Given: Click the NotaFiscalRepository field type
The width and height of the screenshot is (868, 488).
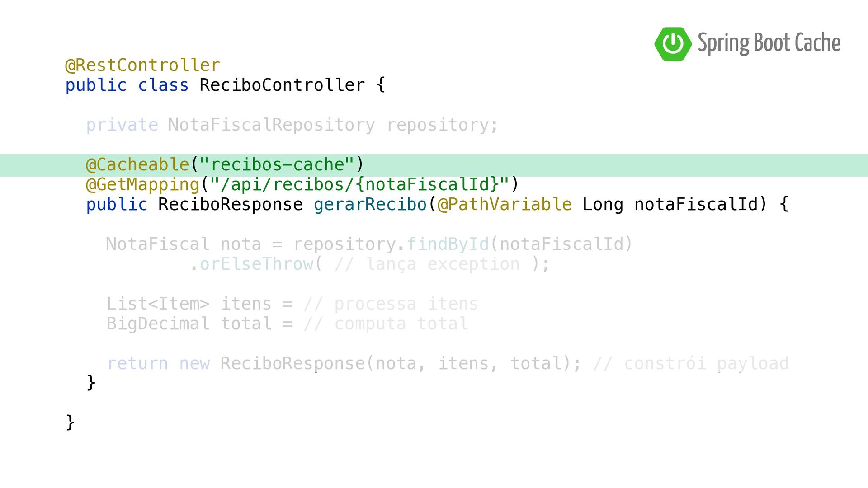Looking at the screenshot, I should pyautogui.click(x=271, y=125).
